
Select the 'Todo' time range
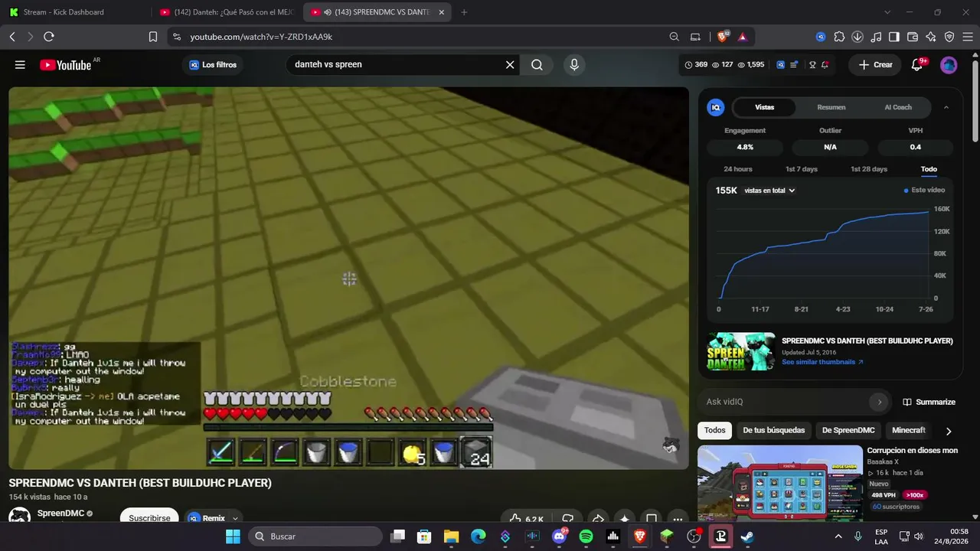coord(929,169)
